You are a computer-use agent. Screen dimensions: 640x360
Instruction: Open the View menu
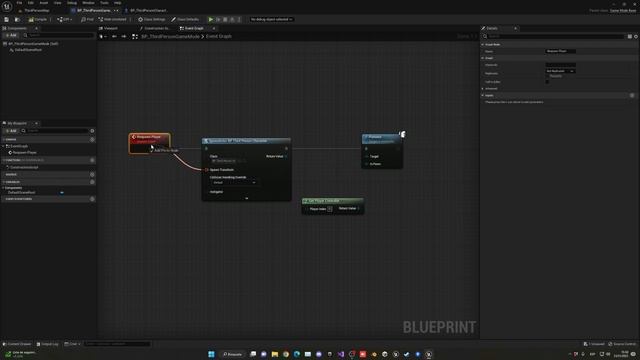point(58,3)
